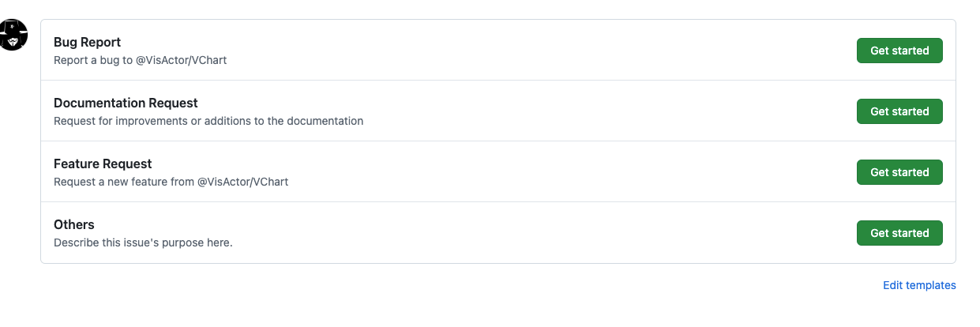This screenshot has width=980, height=327.
Task: Click the Feature Request title text
Action: click(103, 163)
